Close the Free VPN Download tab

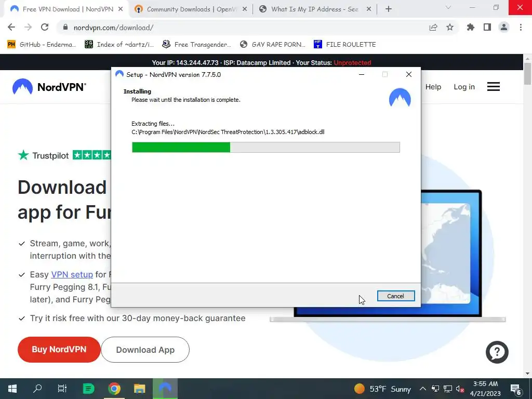tap(121, 9)
